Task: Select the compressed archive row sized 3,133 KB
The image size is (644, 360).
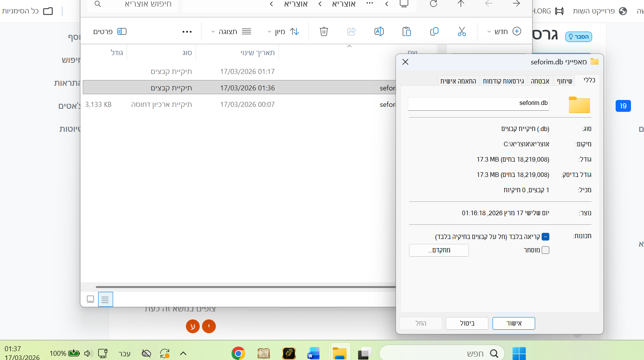Action: pyautogui.click(x=239, y=105)
